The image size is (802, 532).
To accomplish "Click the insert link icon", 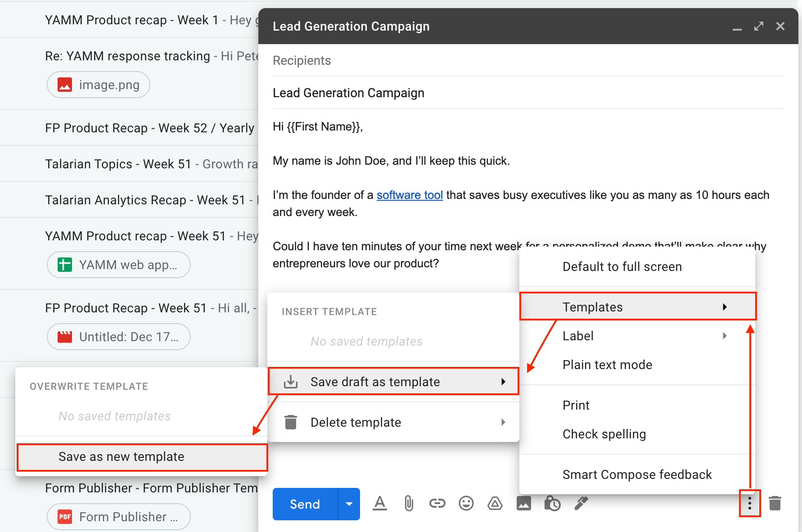I will (437, 503).
